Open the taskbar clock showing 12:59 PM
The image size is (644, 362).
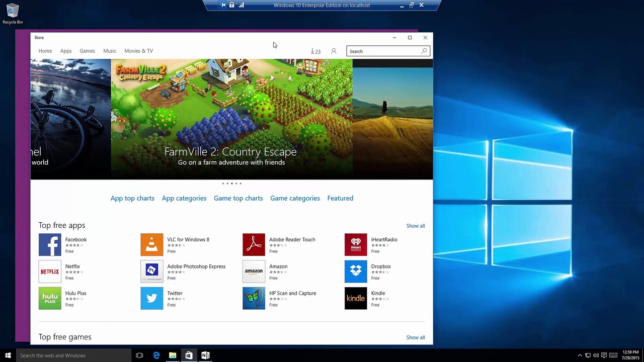[630, 355]
